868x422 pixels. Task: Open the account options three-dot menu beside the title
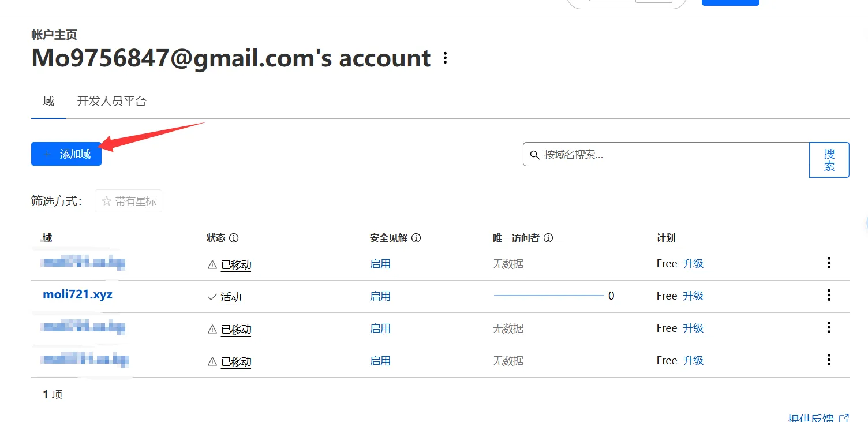[x=445, y=58]
